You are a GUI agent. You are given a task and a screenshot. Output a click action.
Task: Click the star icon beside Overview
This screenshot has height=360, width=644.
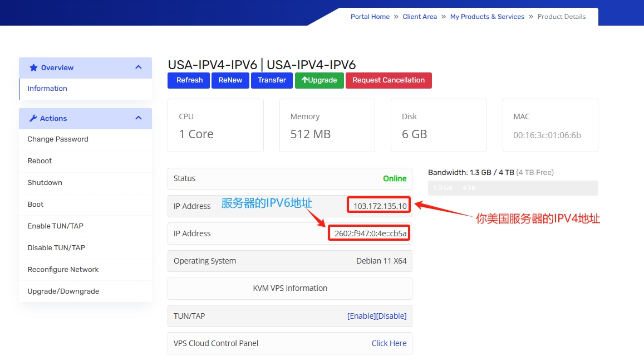(34, 67)
